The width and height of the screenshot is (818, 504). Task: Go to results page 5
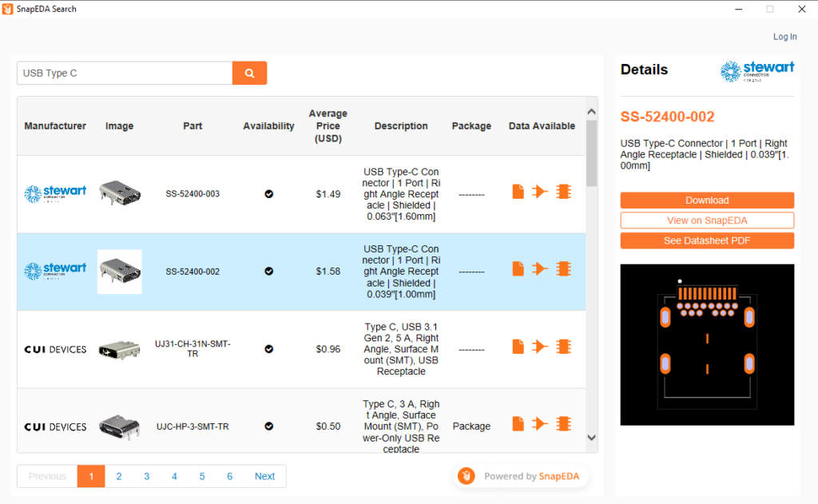point(202,476)
